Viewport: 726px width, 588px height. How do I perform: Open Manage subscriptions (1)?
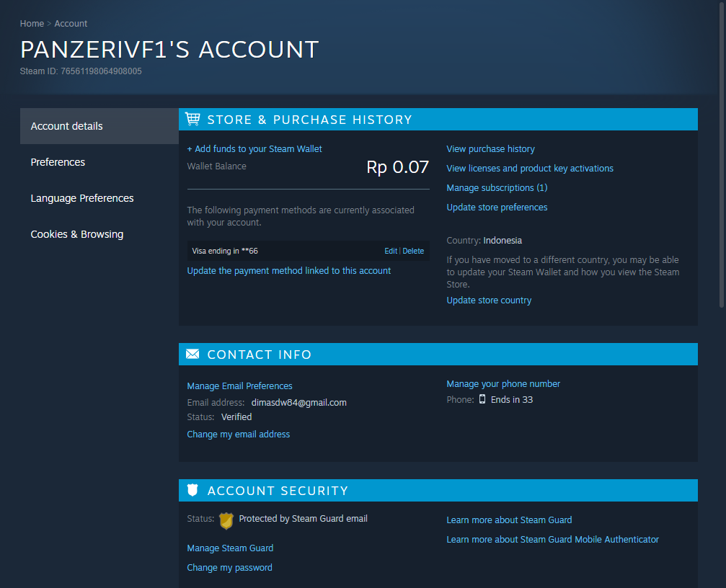(497, 187)
